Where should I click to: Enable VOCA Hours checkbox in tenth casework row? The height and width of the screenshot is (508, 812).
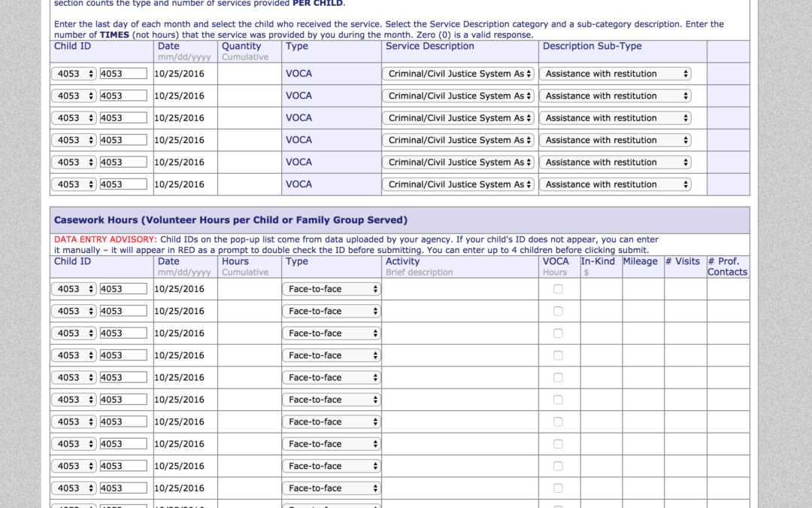click(558, 488)
